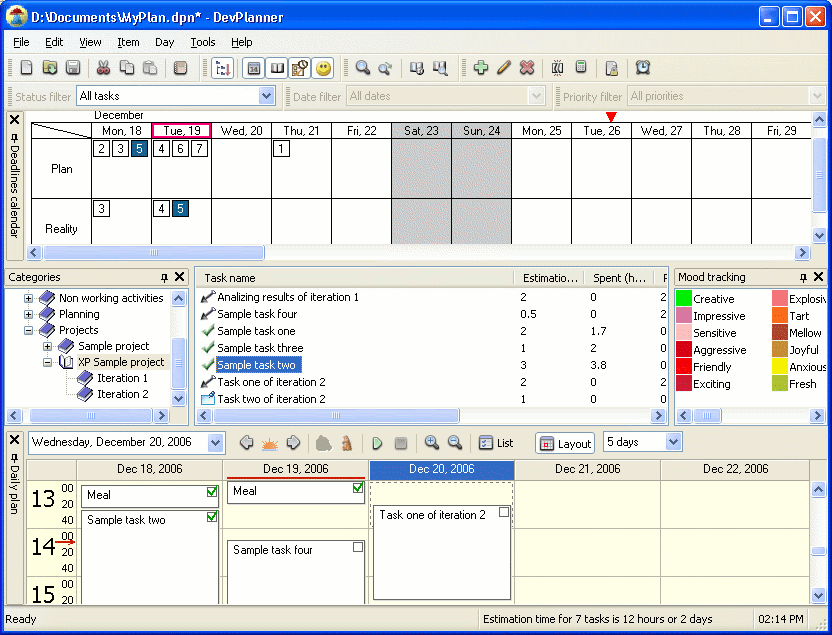Check the Sample task four checkbox
Viewport: 832px width, 635px height.
(358, 547)
